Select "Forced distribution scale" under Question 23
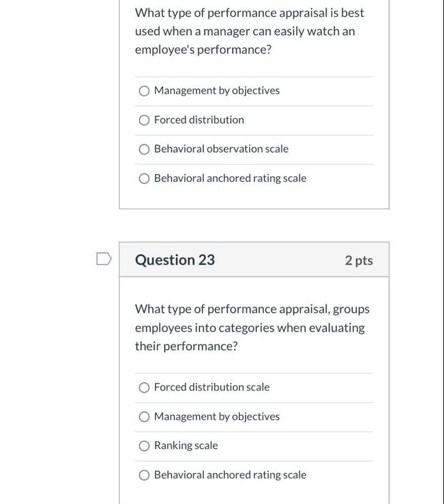The width and height of the screenshot is (444, 504). pyautogui.click(x=144, y=387)
